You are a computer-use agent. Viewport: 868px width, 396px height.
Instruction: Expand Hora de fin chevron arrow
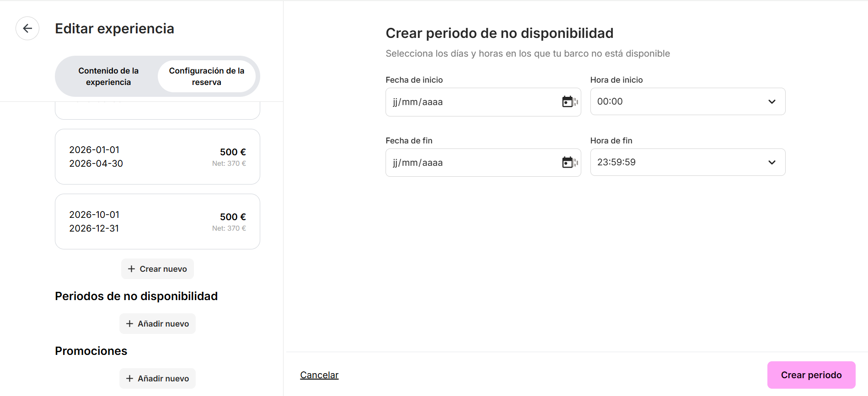(x=772, y=162)
